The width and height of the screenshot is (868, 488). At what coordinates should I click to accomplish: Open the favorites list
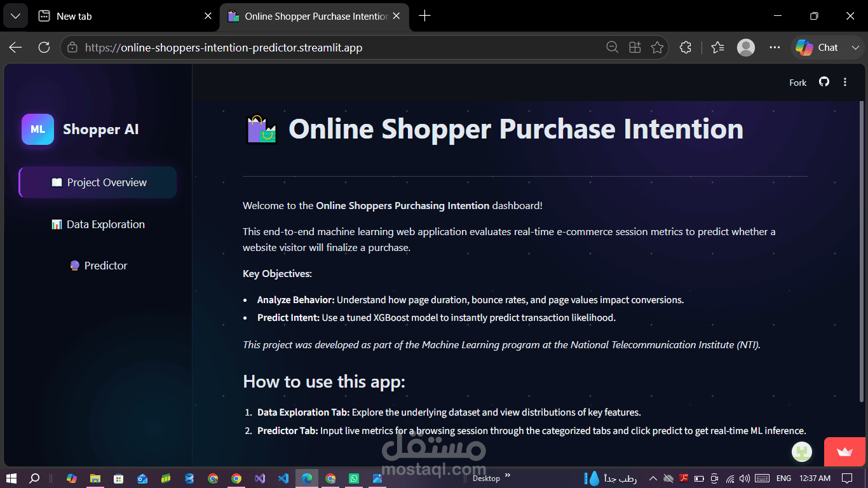click(x=718, y=48)
